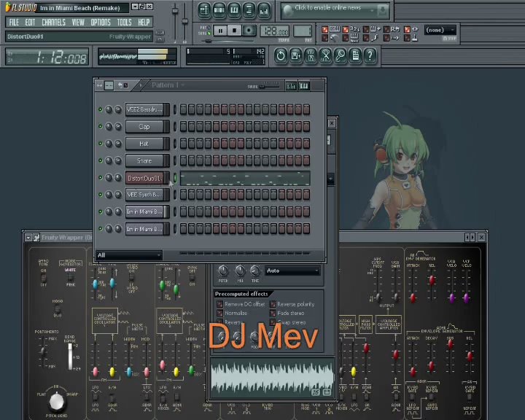The height and width of the screenshot is (420, 525).
Task: Toggle Pat mode LED in transport
Action: 209,28
